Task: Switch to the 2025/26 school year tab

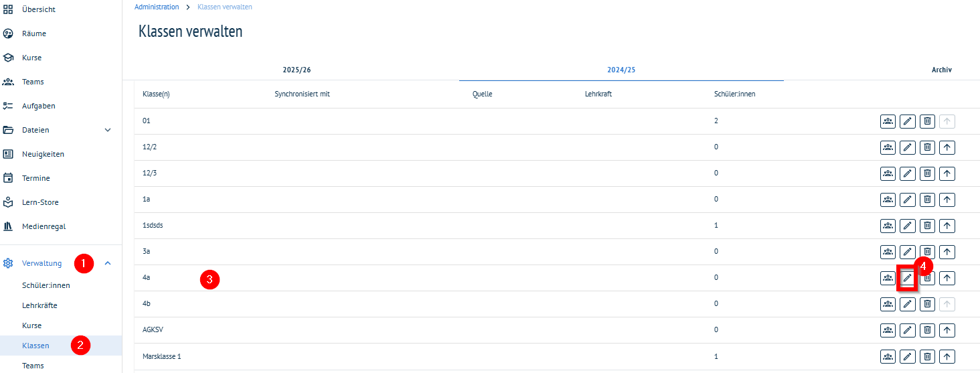Action: pyautogui.click(x=297, y=70)
